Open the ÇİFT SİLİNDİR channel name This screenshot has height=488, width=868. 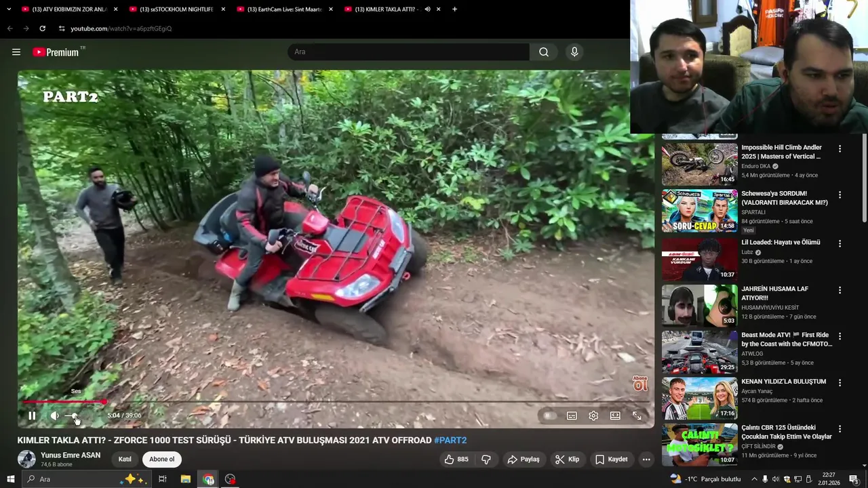(758, 447)
